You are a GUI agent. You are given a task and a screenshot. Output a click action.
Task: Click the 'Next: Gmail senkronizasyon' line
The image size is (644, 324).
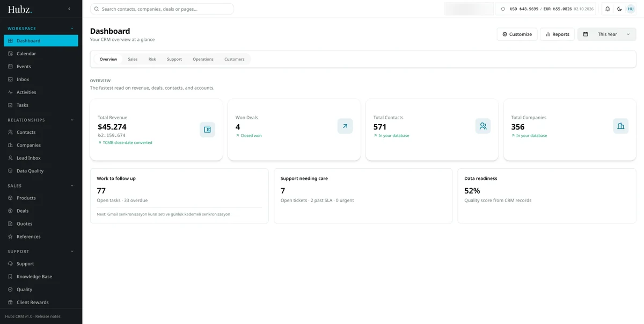pyautogui.click(x=164, y=214)
